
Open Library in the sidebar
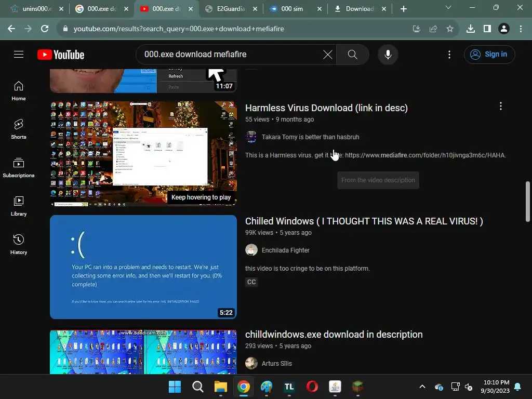(19, 206)
